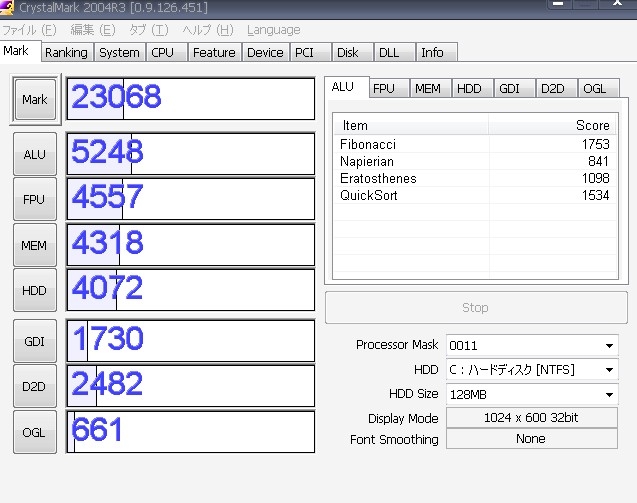637x503 pixels.
Task: Switch to the Ranking tab
Action: pos(66,52)
